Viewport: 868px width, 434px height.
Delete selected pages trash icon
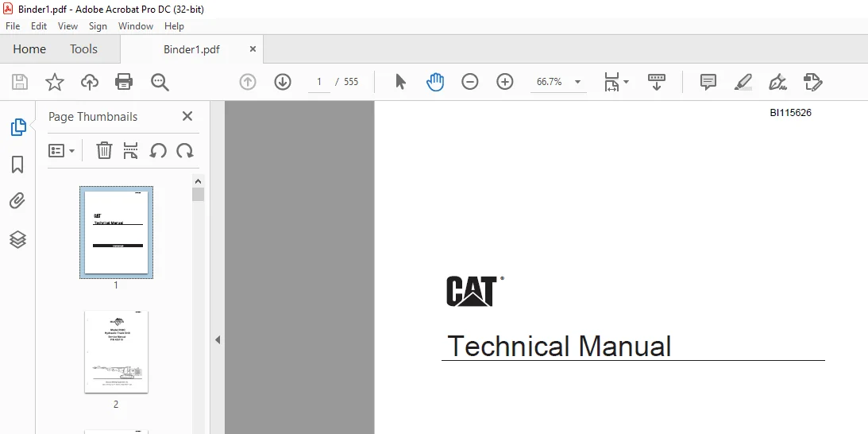coord(104,151)
